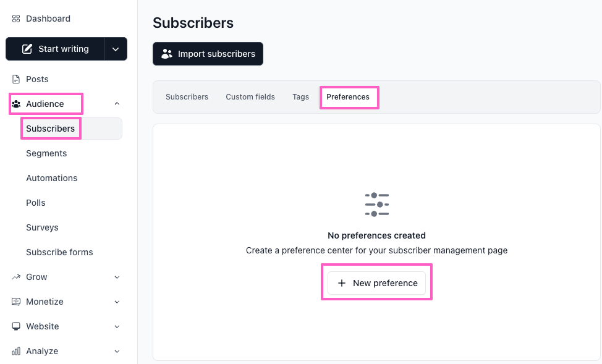This screenshot has width=602, height=364.
Task: Click the Start writing button
Action: tap(55, 49)
